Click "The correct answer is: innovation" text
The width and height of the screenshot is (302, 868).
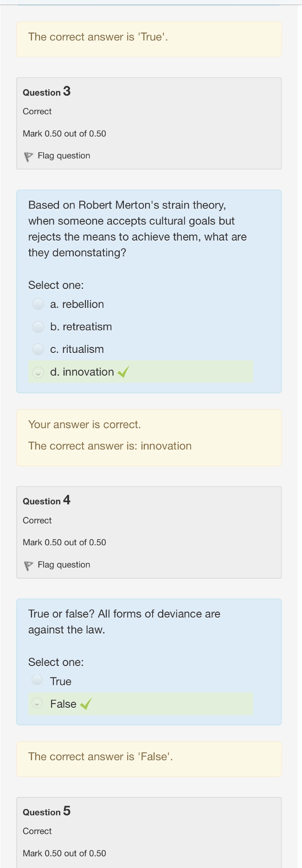(110, 446)
